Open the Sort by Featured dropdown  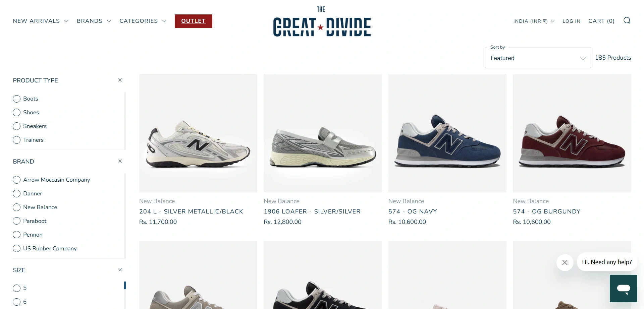tap(538, 58)
